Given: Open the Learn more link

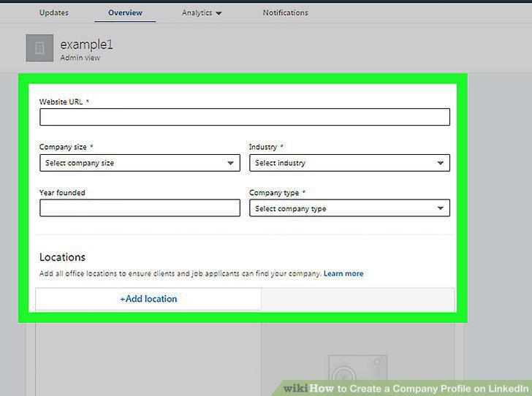Looking at the screenshot, I should 343,273.
